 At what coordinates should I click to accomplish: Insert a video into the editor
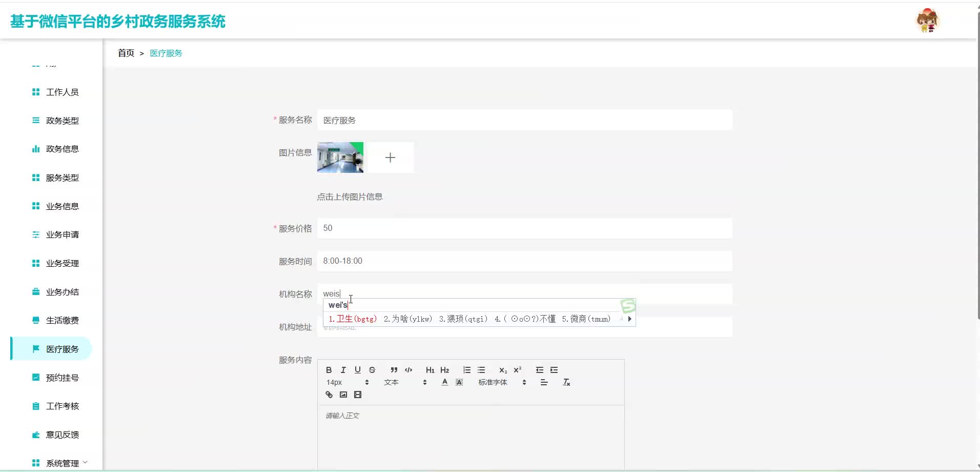pyautogui.click(x=358, y=395)
